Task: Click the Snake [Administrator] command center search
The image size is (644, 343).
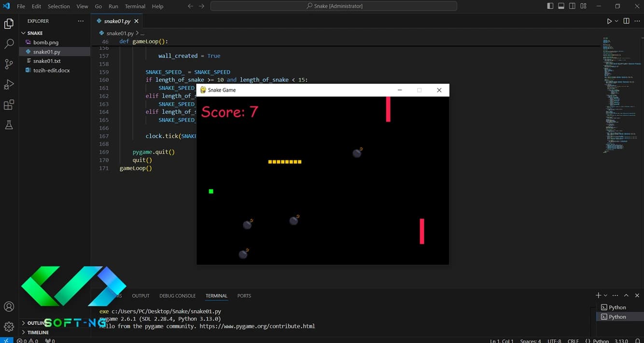Action: coord(334,6)
